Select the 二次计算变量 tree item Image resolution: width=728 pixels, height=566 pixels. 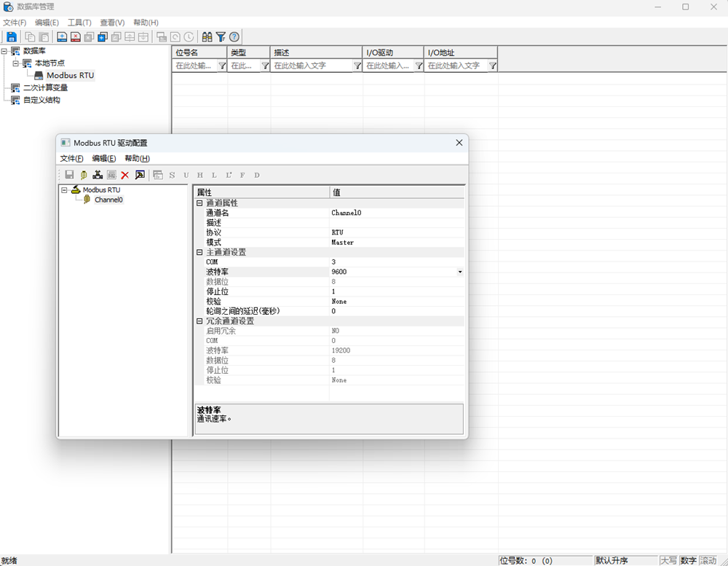[x=45, y=88]
